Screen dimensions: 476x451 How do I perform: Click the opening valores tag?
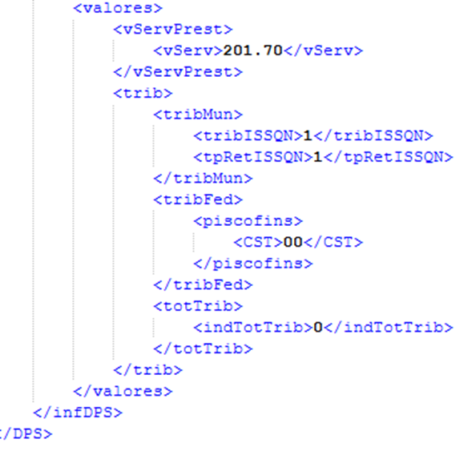118,8
